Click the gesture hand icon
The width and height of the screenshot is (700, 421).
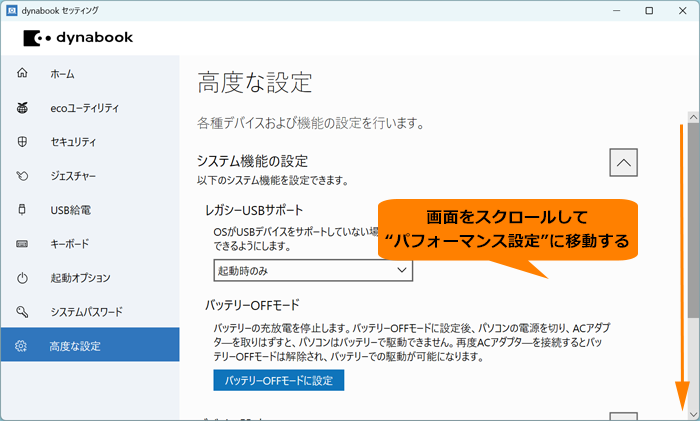22,175
